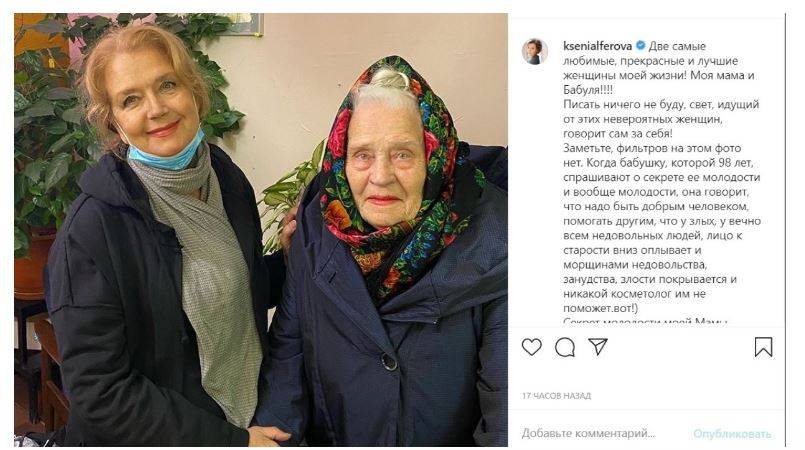Click the round button on dark coat
Viewport: 805px width, 450px height.
[389, 362]
